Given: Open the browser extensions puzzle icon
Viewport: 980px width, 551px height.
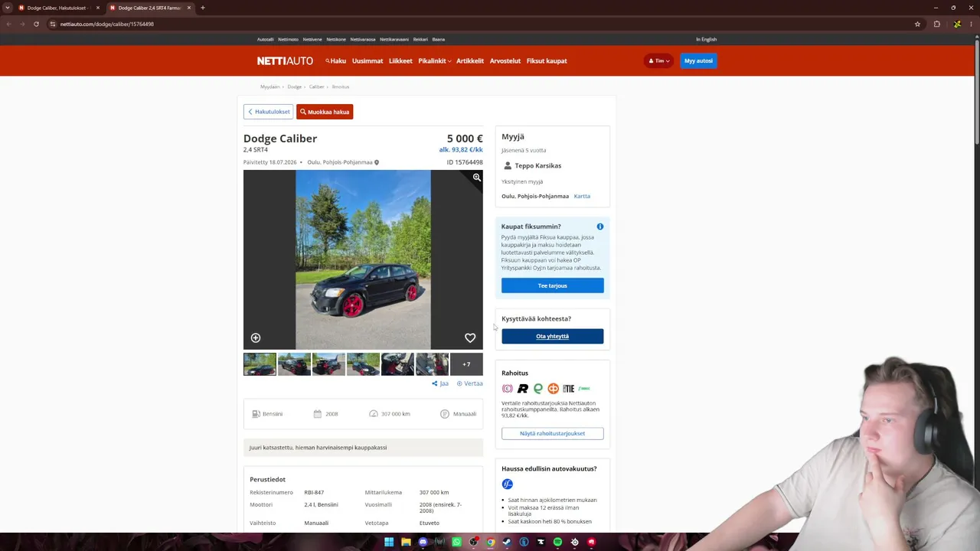Looking at the screenshot, I should (936, 24).
